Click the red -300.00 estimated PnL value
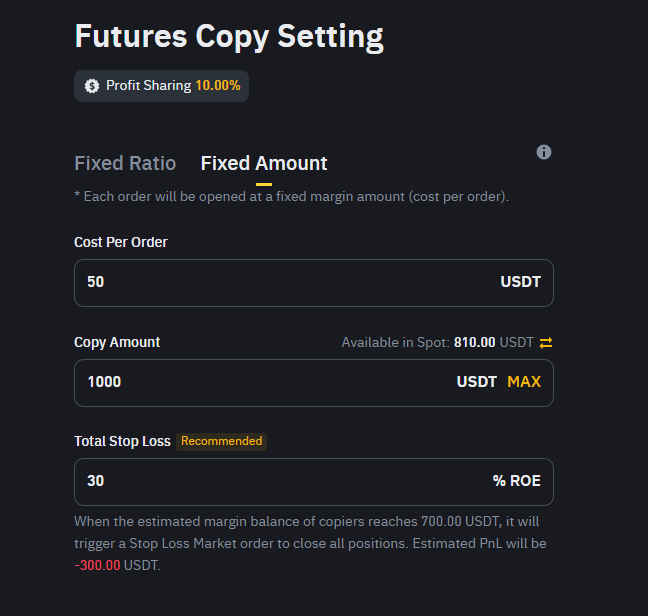This screenshot has height=616, width=648. tap(99, 565)
